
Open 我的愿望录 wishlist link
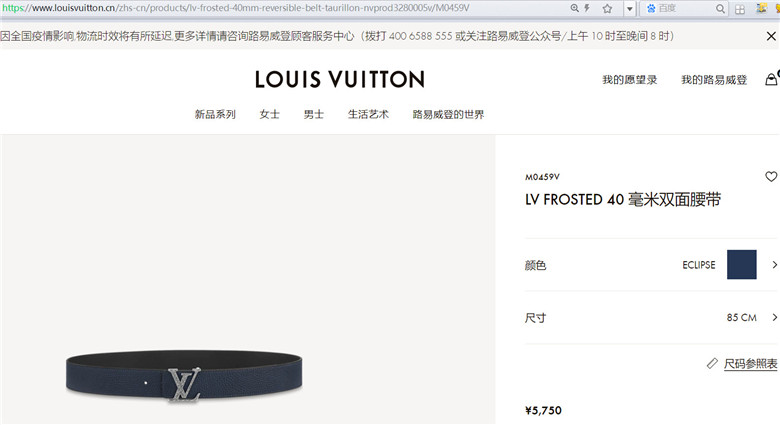tap(630, 80)
